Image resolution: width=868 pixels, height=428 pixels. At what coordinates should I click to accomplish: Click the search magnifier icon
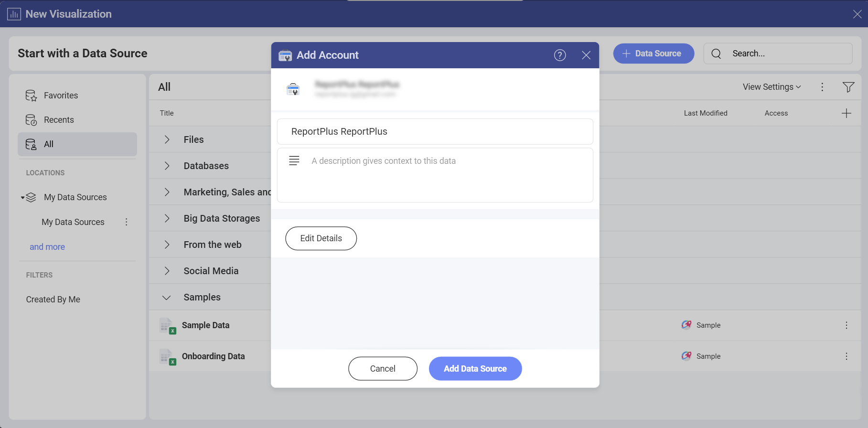pyautogui.click(x=716, y=53)
